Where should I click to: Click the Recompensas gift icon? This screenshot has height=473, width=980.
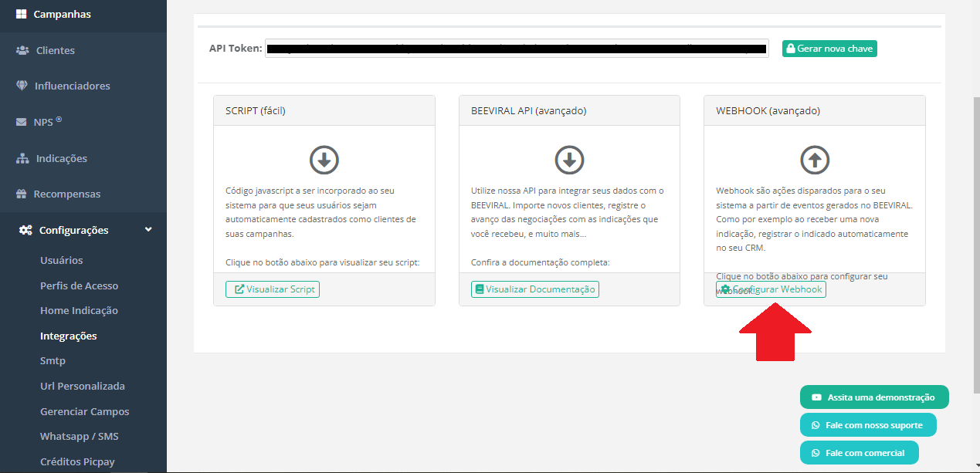(22, 194)
